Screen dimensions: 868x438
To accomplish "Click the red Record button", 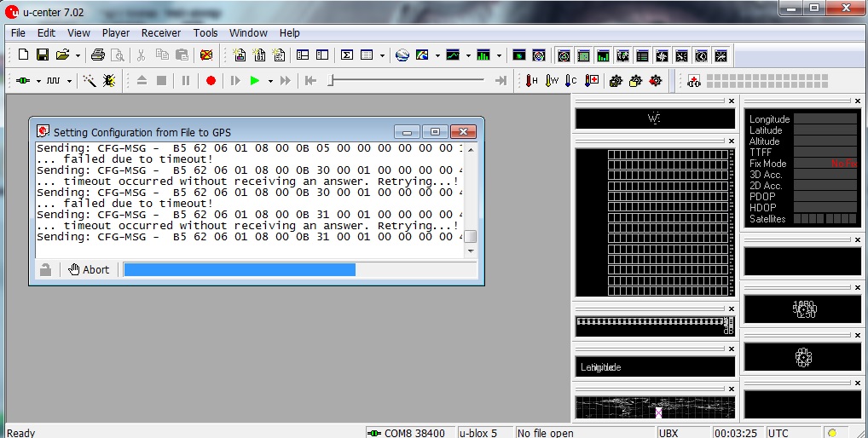I will click(211, 81).
